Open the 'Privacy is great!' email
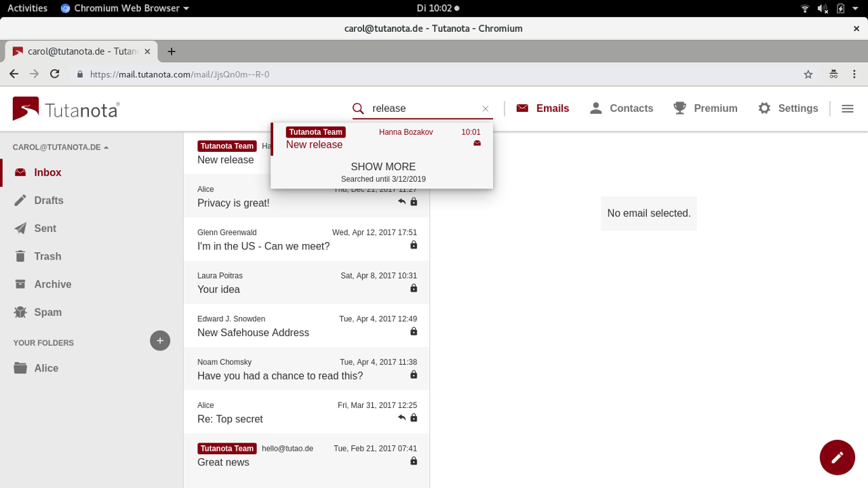 tap(307, 196)
